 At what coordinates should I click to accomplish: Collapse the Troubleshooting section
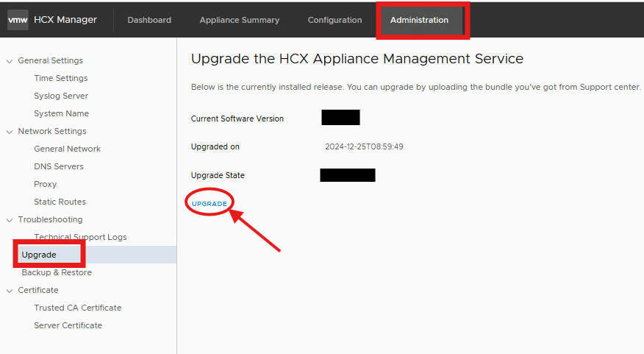[10, 219]
